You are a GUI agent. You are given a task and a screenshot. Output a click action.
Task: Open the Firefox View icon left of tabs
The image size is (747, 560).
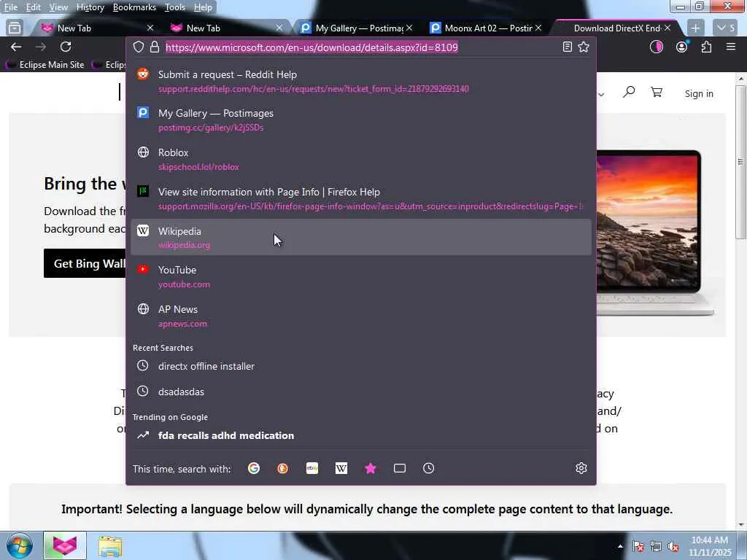(x=15, y=28)
